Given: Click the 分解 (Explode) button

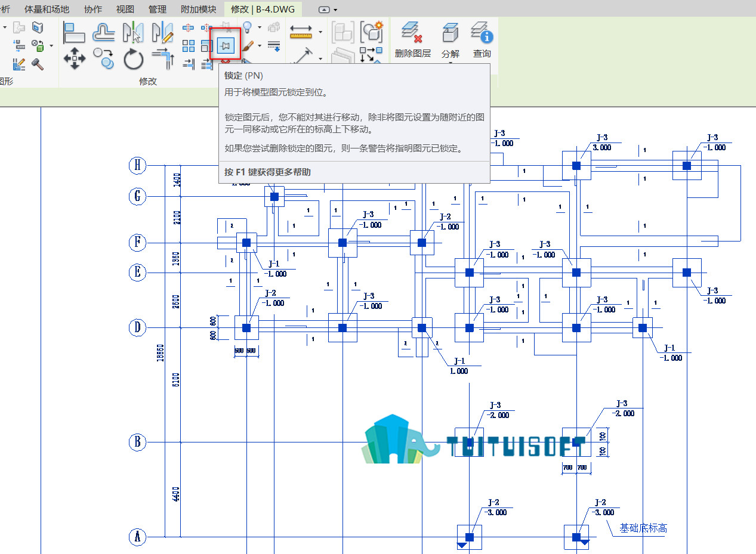Looking at the screenshot, I should click(x=450, y=39).
